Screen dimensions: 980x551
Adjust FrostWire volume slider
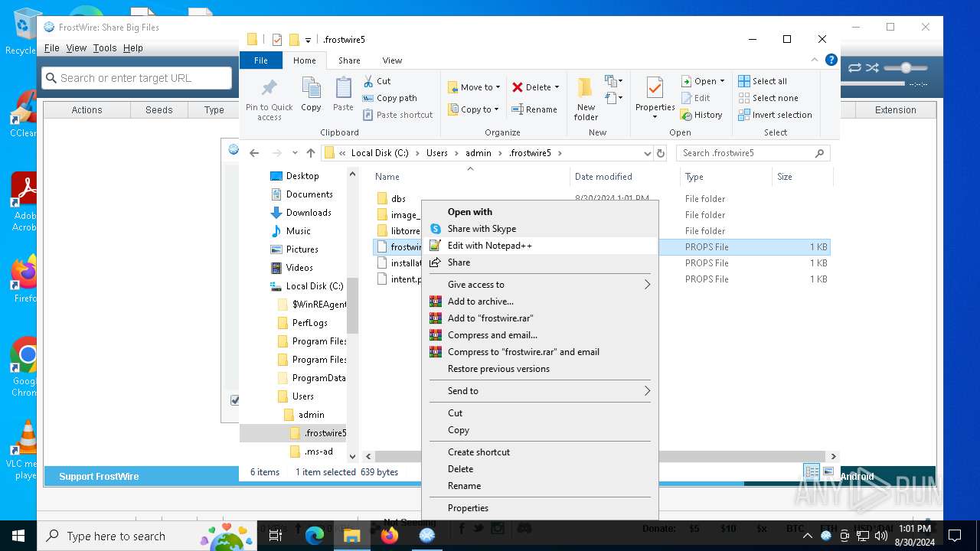click(906, 68)
